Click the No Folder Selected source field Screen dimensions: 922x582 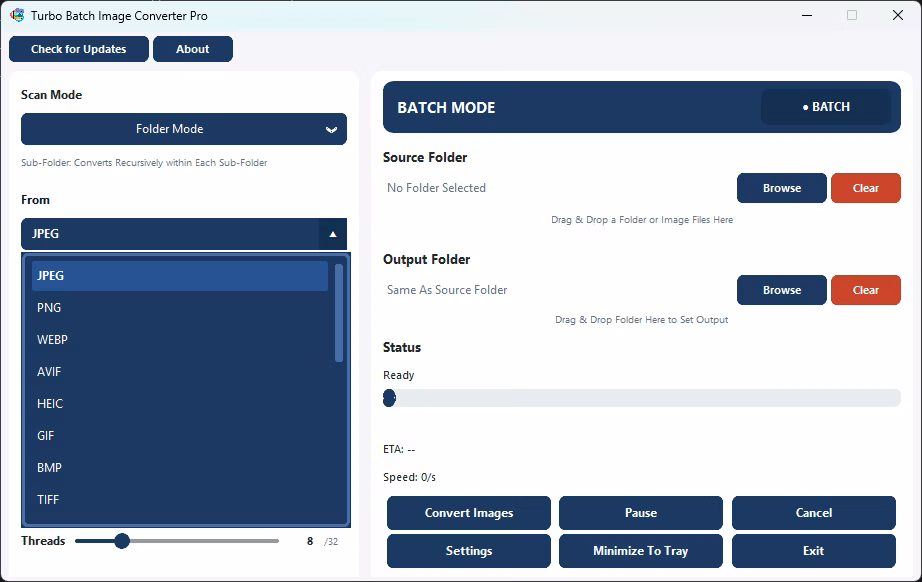tap(436, 188)
